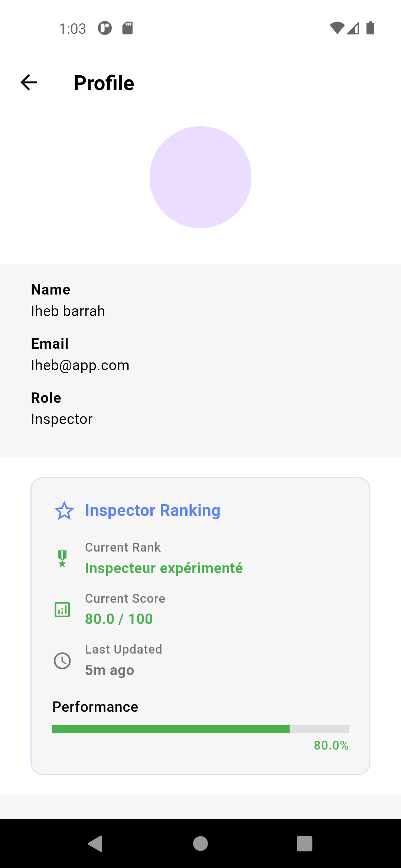401x868 pixels.
Task: Tap the Wi-Fi status bar icon
Action: (x=337, y=28)
